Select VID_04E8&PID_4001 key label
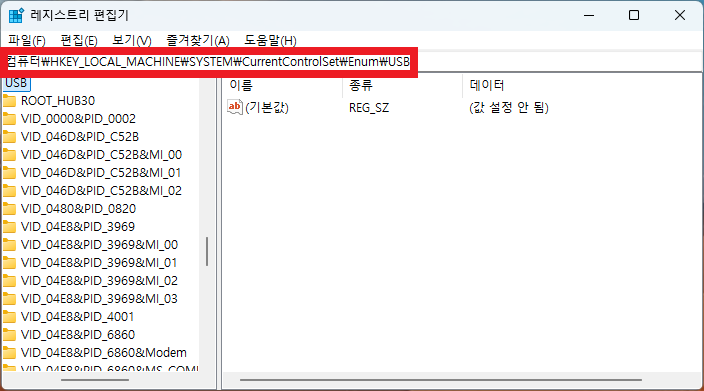This screenshot has height=391, width=704. click(77, 316)
